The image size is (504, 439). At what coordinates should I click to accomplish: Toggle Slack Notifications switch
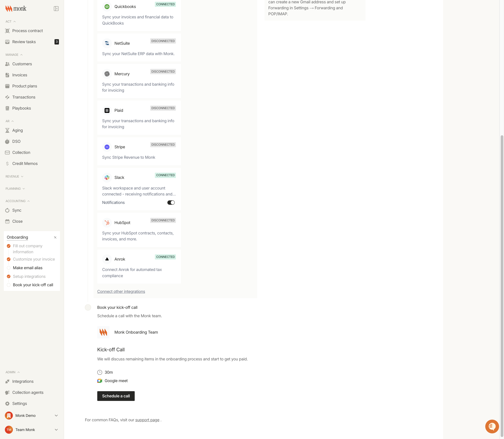171,203
